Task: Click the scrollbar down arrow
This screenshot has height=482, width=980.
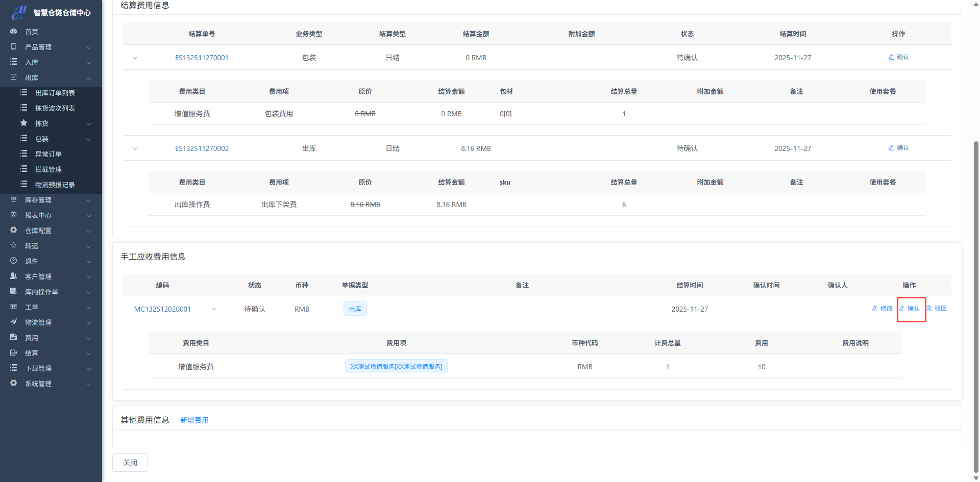Action: (x=976, y=478)
